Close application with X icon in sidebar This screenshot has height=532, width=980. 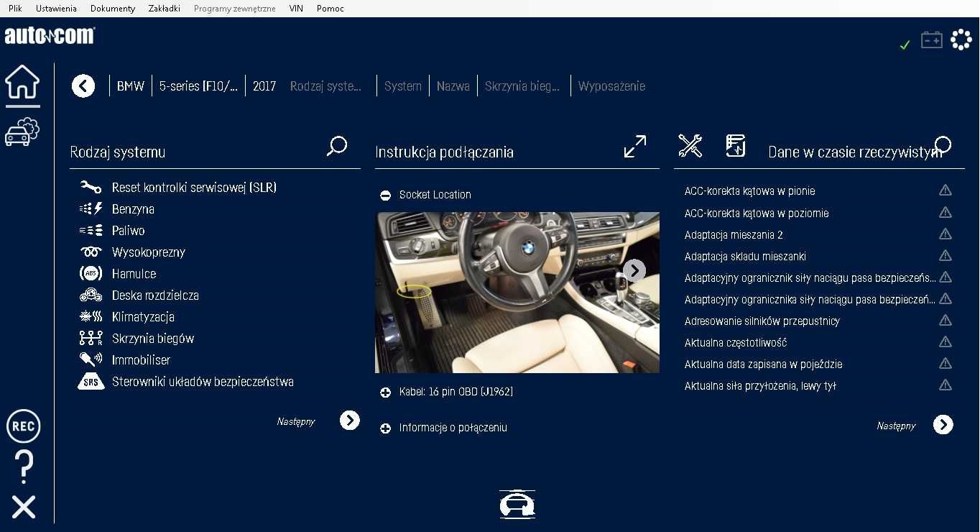pyautogui.click(x=24, y=507)
